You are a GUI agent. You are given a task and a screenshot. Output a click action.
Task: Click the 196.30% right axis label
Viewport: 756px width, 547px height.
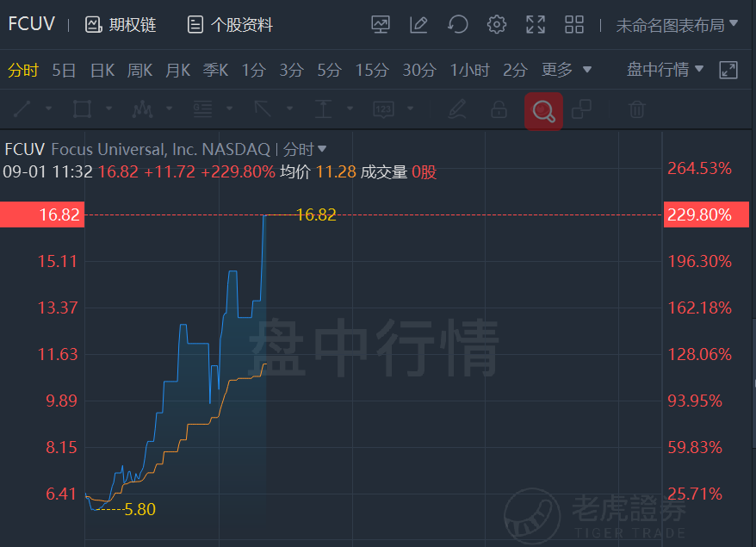tap(699, 262)
